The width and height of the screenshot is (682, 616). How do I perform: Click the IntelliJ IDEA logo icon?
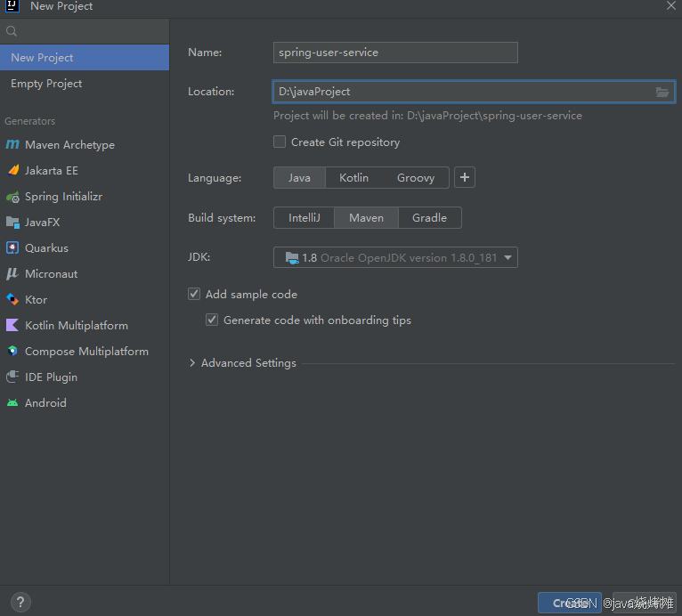coord(12,6)
